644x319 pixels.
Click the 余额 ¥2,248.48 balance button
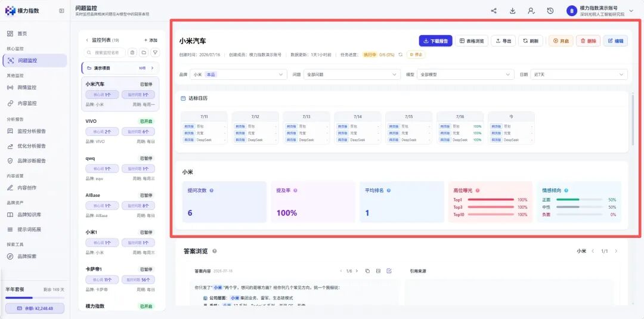pyautogui.click(x=35, y=308)
